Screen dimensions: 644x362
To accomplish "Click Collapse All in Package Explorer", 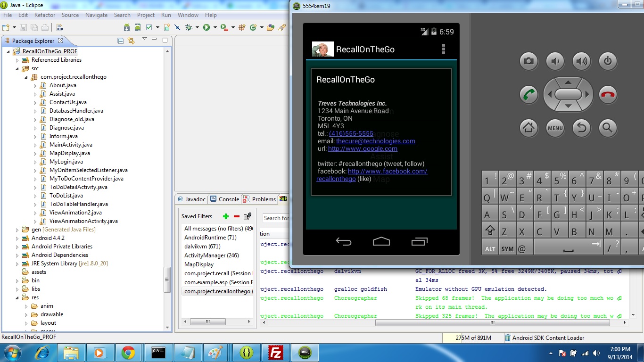I will tap(120, 41).
